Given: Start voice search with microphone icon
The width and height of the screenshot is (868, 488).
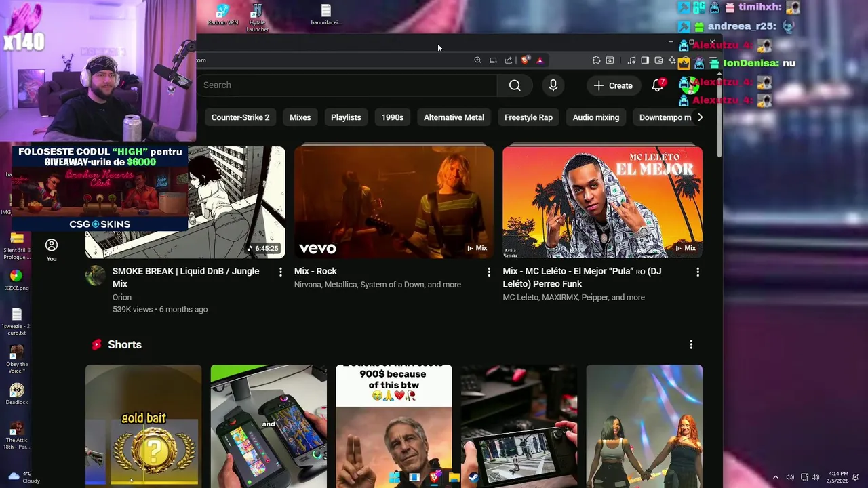Looking at the screenshot, I should coord(553,85).
